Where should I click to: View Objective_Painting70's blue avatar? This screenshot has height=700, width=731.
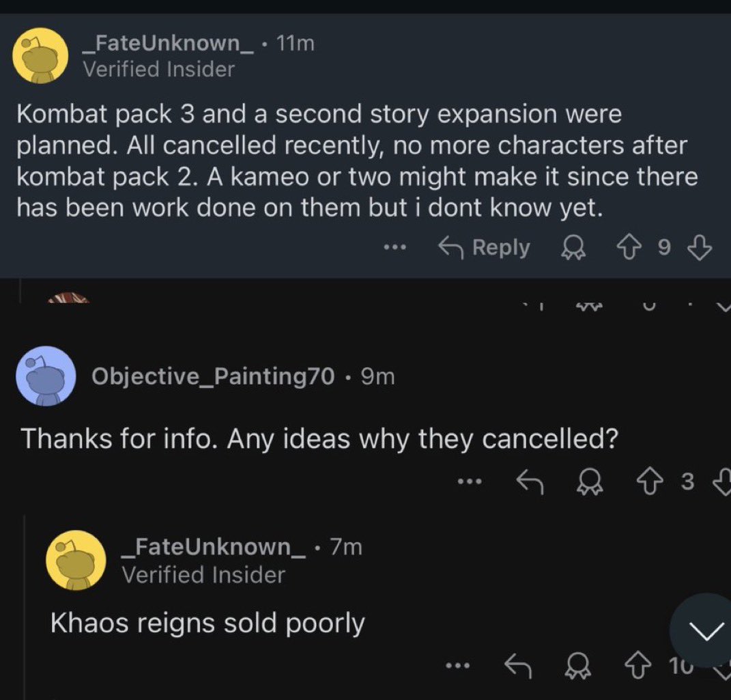point(46,376)
